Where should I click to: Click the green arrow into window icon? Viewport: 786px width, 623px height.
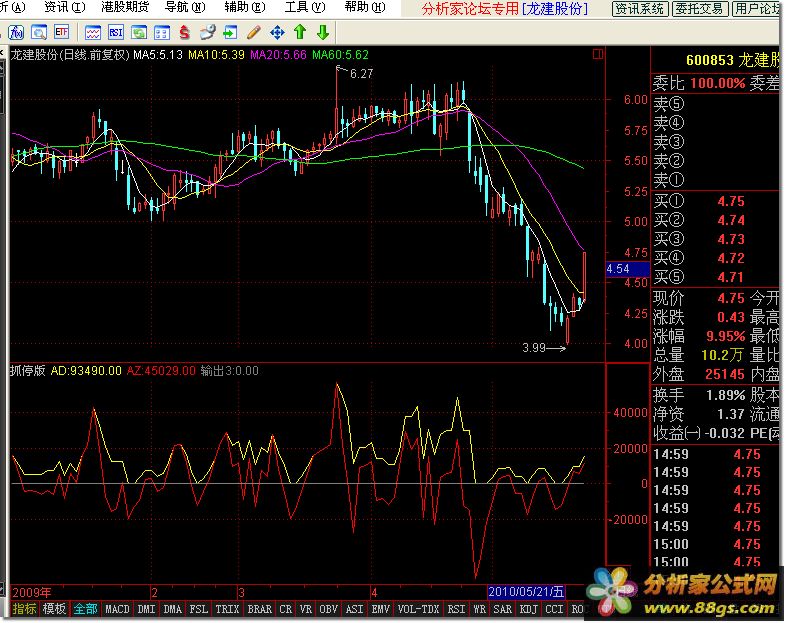230,33
